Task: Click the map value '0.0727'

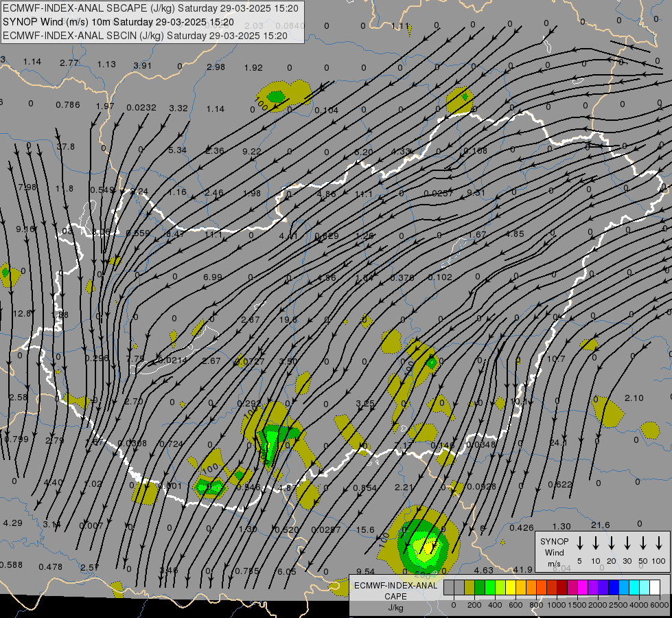Action: [250, 362]
